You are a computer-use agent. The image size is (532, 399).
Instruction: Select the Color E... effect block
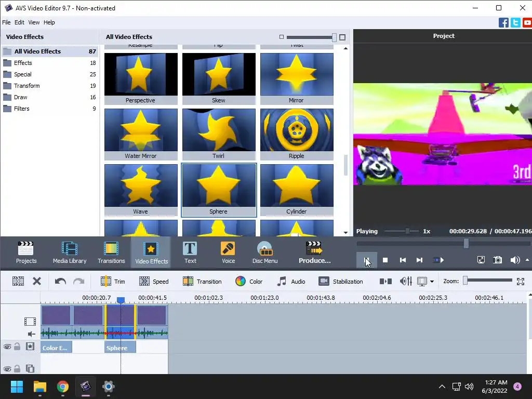point(56,347)
